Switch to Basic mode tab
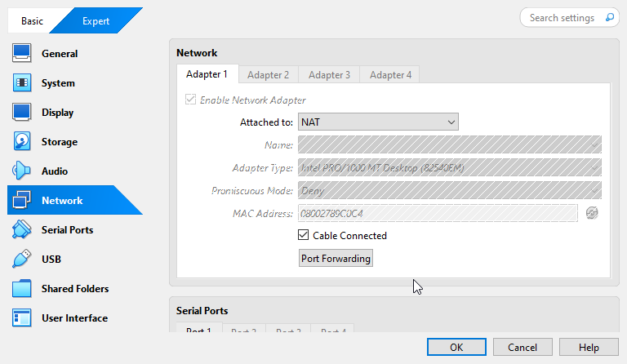 [33, 20]
